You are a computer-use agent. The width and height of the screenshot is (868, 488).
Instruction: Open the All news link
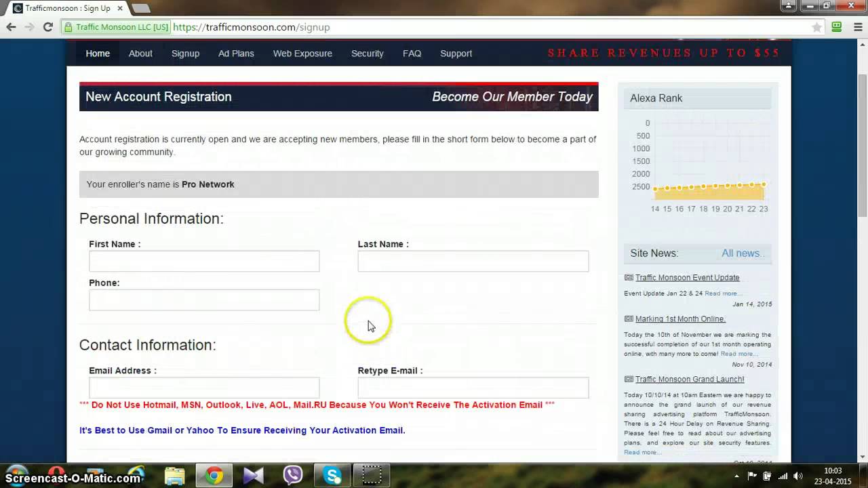[x=742, y=253]
